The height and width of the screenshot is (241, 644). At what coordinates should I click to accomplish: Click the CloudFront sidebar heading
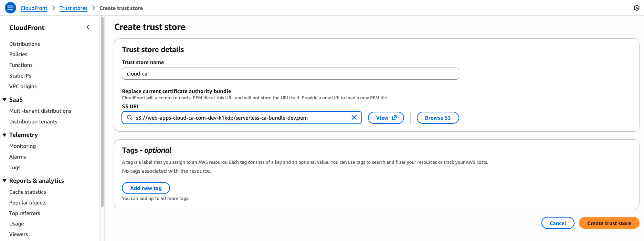point(27,28)
